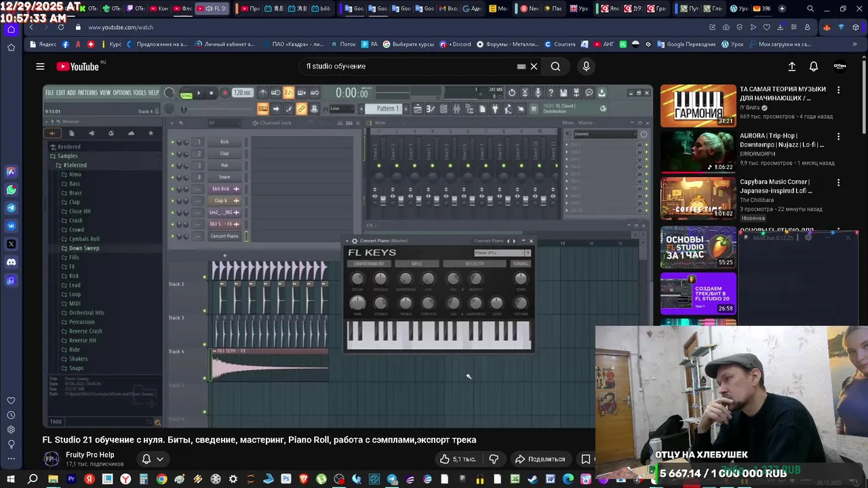Start voice search with the microphone icon

point(587,66)
